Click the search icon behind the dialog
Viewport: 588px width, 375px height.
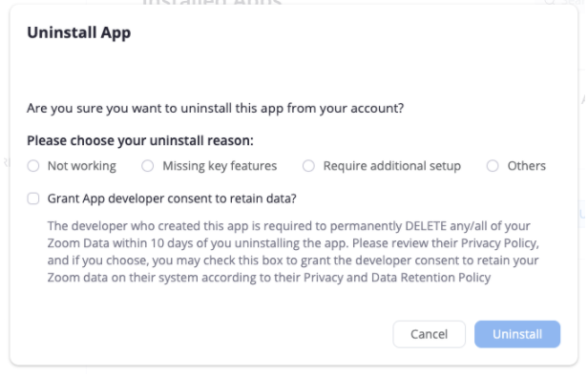click(550, 2)
